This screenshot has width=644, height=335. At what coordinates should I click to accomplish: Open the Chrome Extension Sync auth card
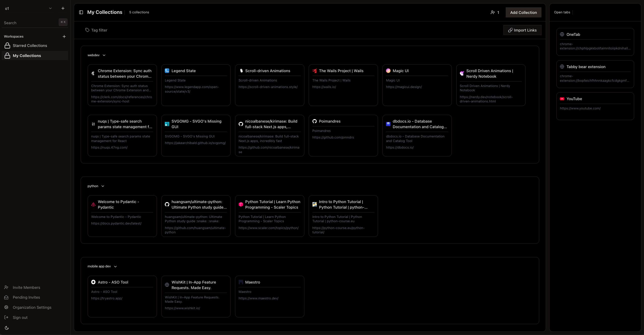tap(122, 85)
